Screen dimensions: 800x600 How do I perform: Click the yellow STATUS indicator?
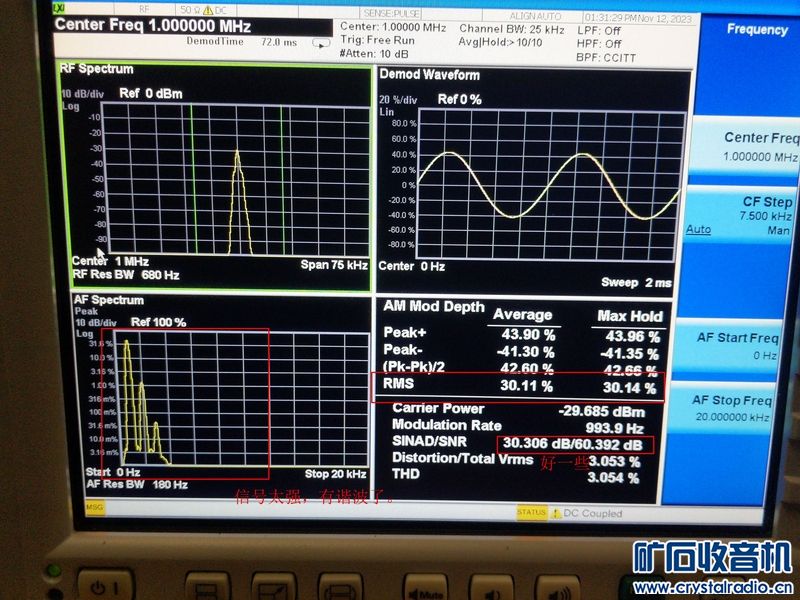pyautogui.click(x=532, y=512)
